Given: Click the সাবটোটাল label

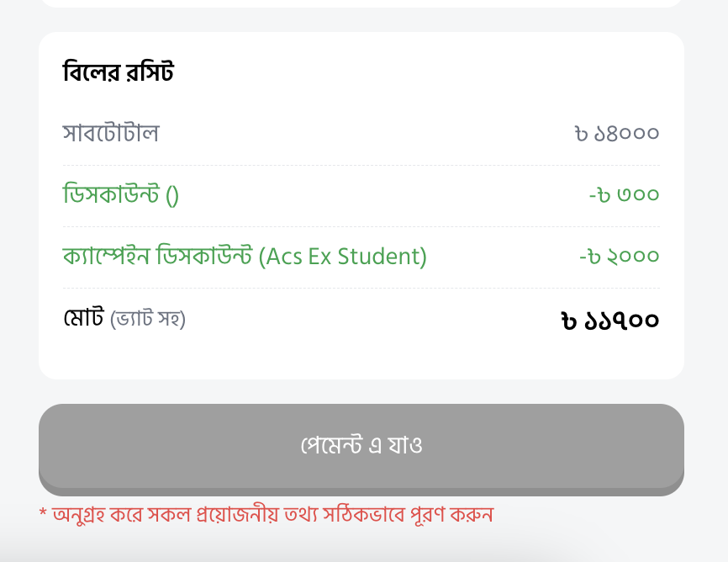Looking at the screenshot, I should (111, 133).
